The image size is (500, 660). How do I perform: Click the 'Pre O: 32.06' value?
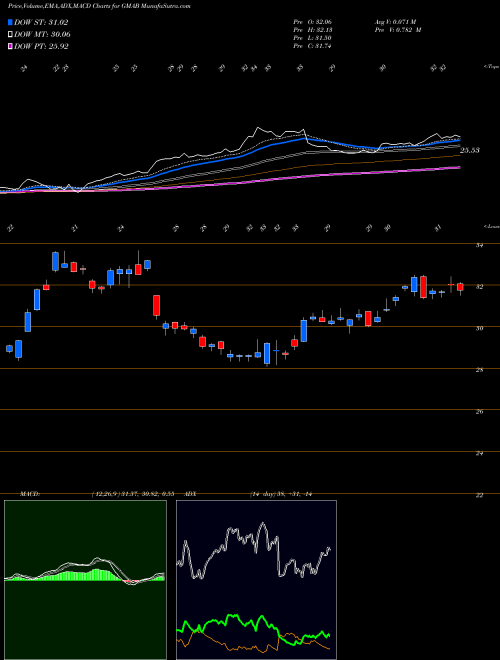pyautogui.click(x=313, y=22)
